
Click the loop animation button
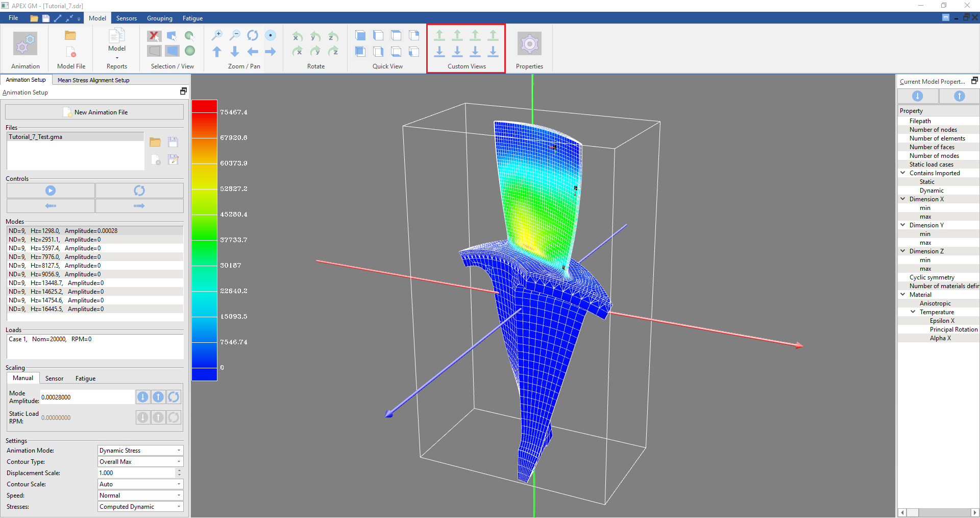(139, 191)
